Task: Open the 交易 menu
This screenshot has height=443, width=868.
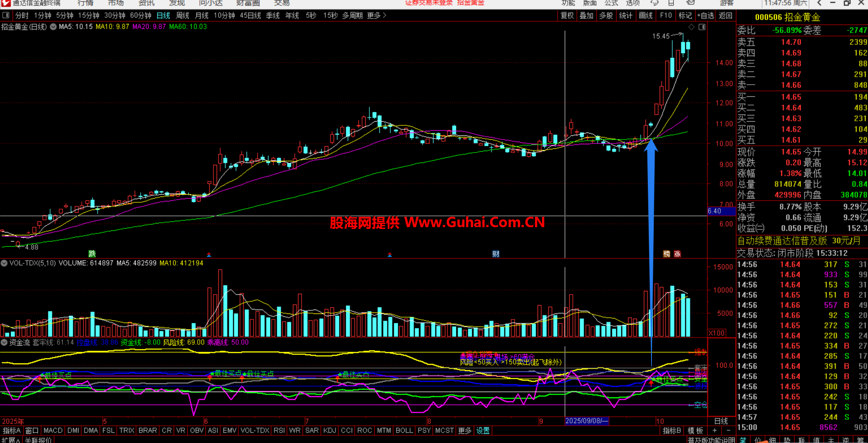Action: [282, 3]
